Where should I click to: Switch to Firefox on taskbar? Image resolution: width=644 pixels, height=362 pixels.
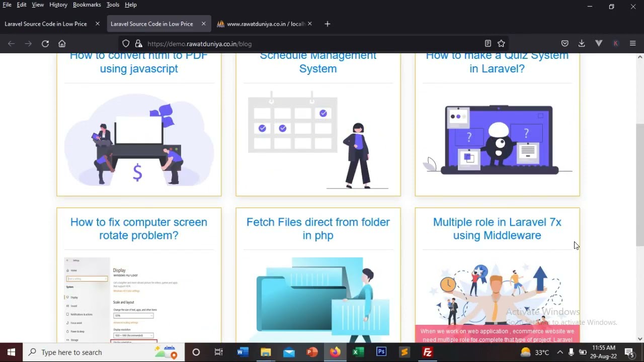tap(335, 352)
